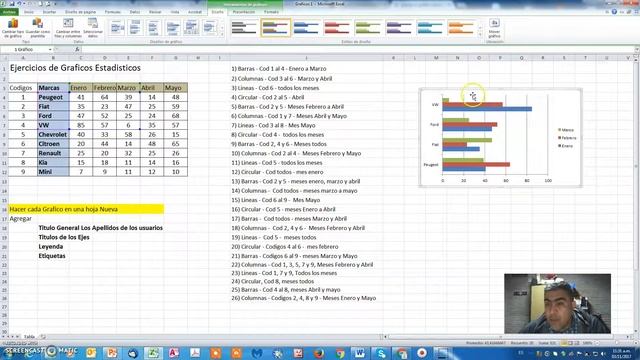
Task: Switch to Diseño de página tab
Action: coord(80,12)
